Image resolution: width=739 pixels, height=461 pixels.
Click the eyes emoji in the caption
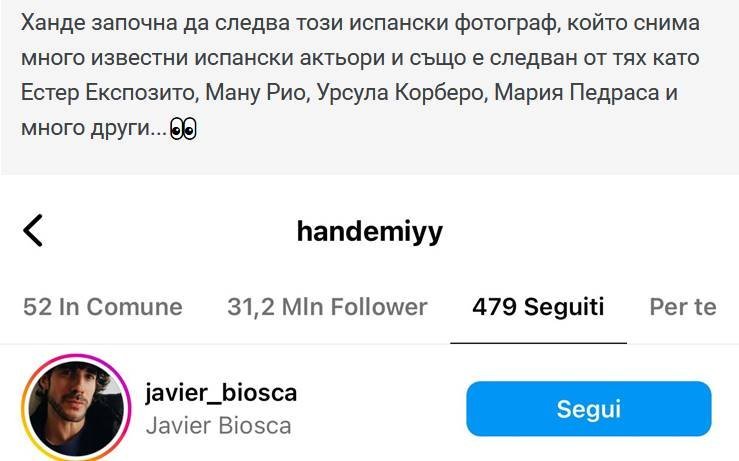click(x=183, y=129)
